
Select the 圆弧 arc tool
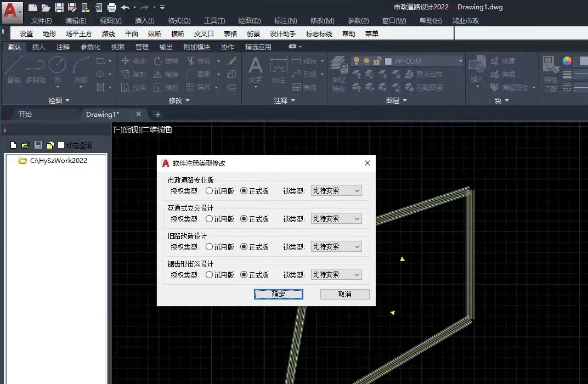(81, 70)
